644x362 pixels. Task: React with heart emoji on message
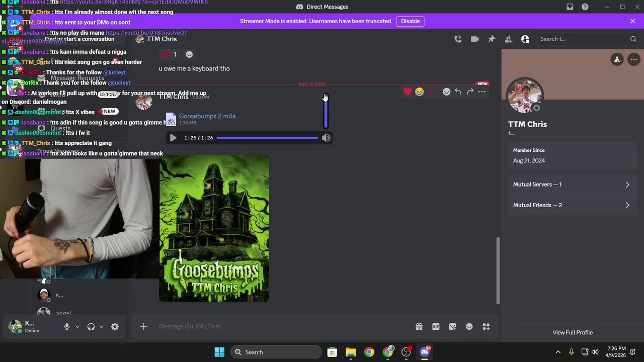408,92
